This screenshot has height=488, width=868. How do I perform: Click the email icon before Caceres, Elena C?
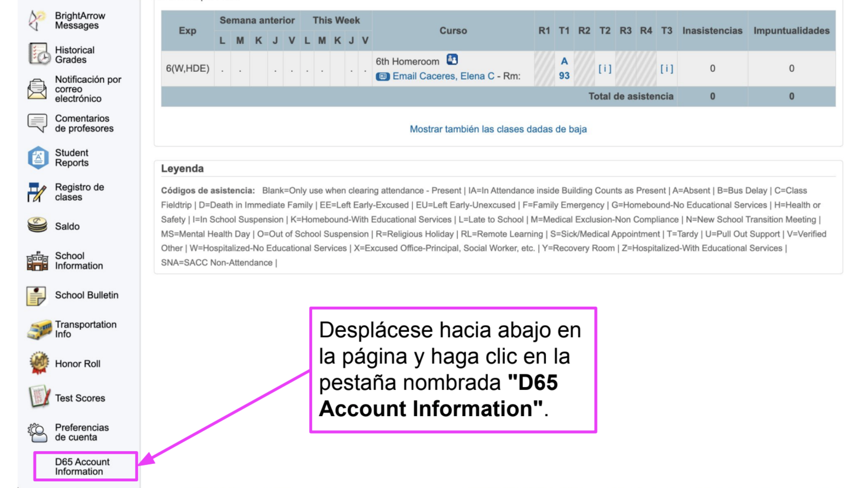(x=383, y=77)
